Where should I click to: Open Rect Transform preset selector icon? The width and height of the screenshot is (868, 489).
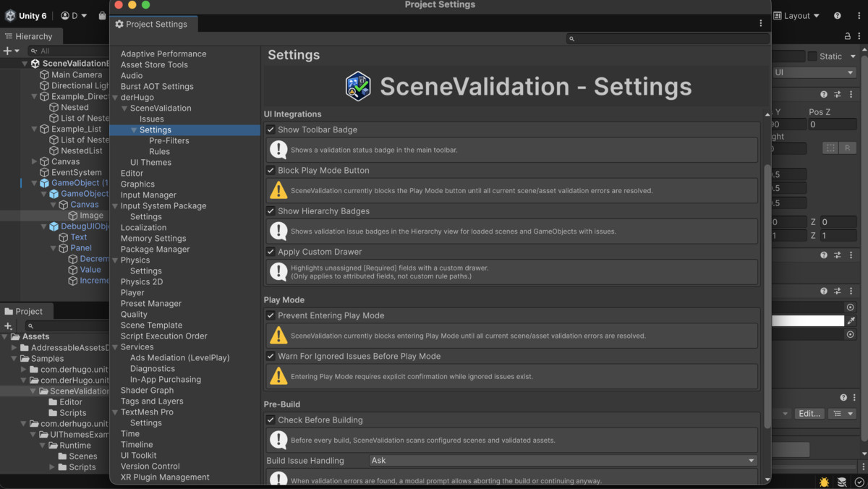[x=838, y=94]
